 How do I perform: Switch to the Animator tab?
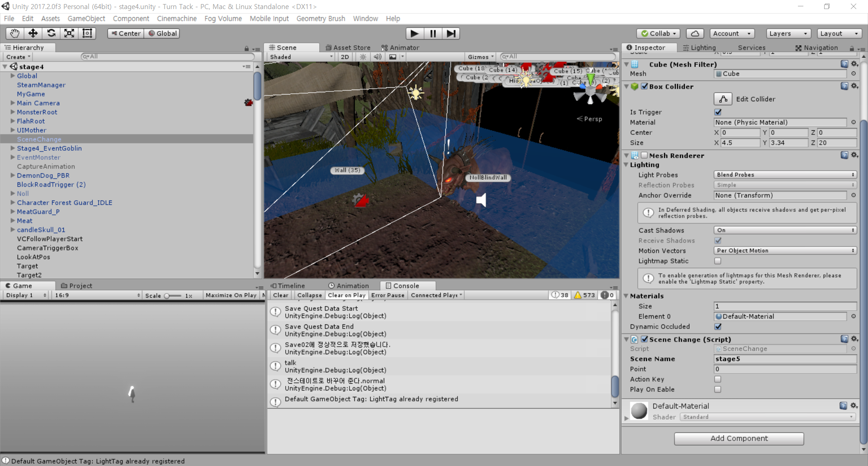pyautogui.click(x=400, y=48)
